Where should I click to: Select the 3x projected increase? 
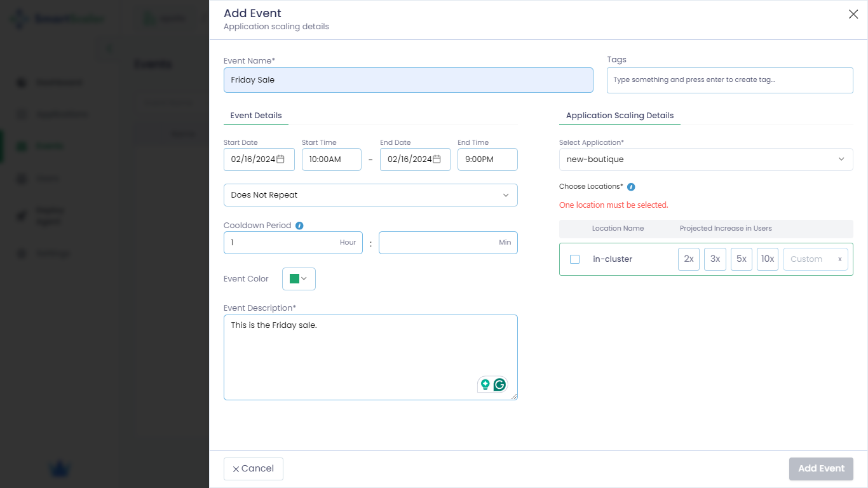coord(715,259)
